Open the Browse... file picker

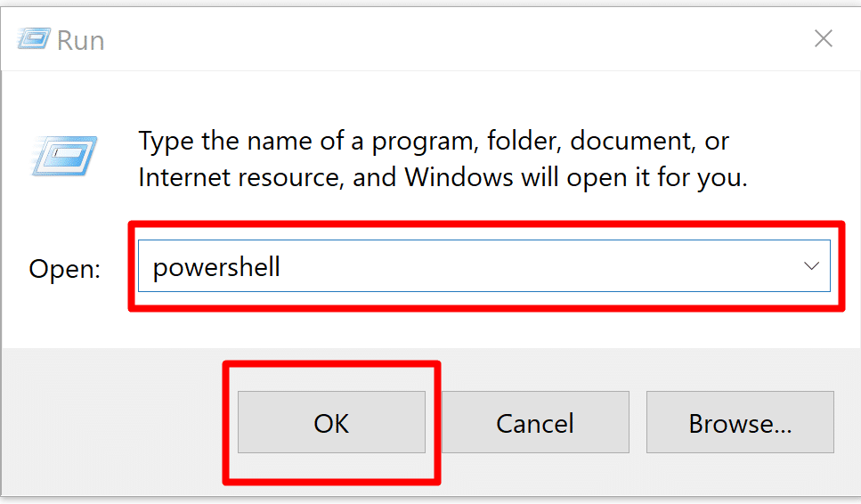pyautogui.click(x=740, y=422)
